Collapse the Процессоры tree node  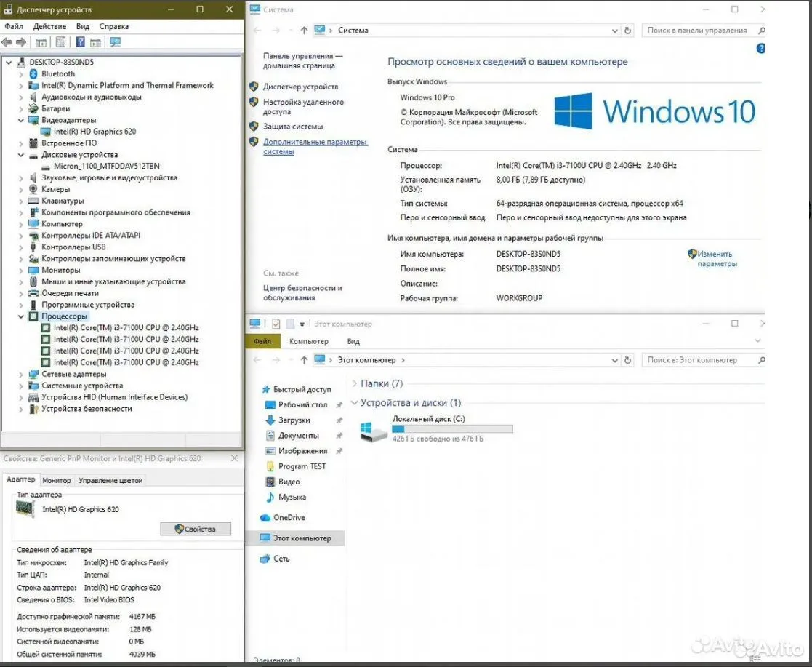tap(20, 316)
